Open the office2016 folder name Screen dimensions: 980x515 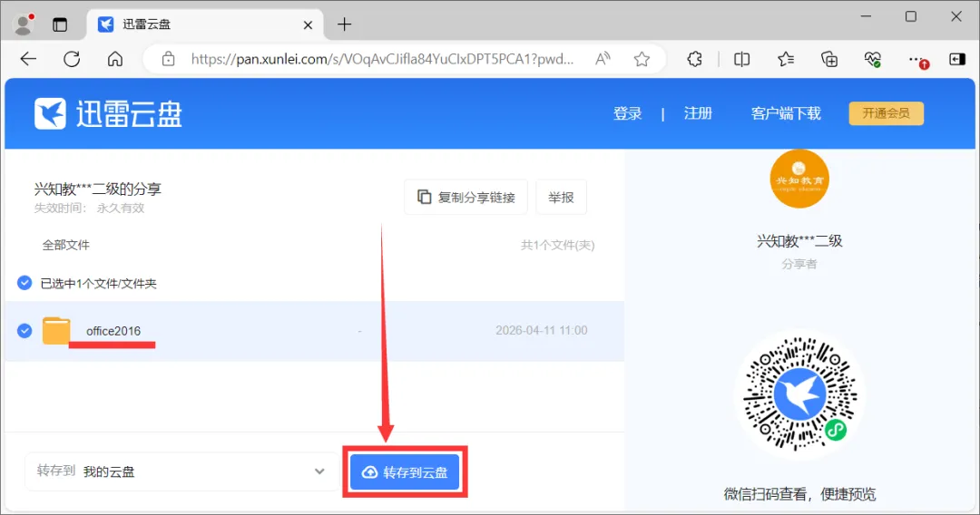tap(113, 331)
